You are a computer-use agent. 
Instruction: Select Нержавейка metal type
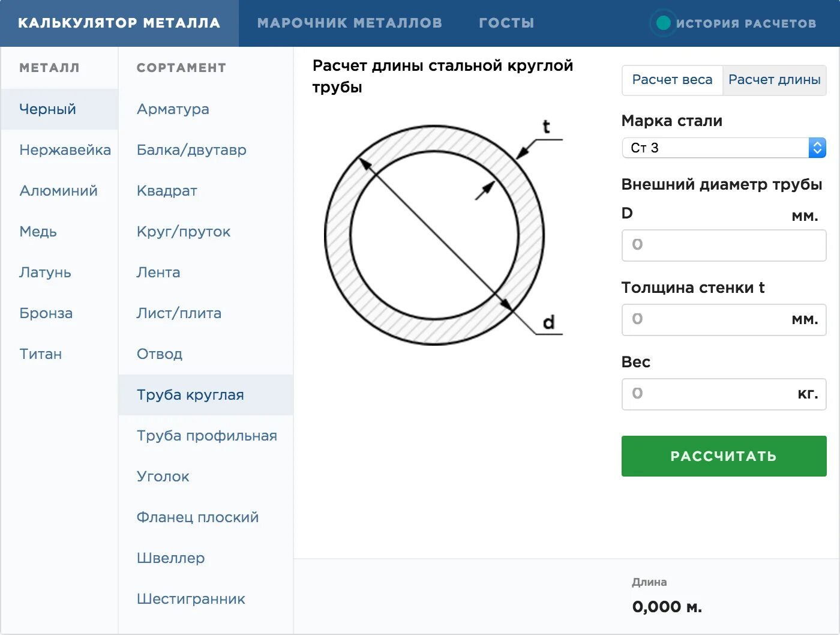(x=65, y=150)
